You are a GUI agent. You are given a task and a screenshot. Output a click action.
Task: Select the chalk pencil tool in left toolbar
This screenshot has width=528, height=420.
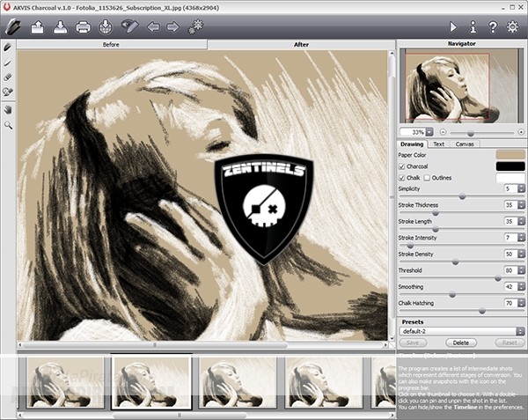[8, 63]
